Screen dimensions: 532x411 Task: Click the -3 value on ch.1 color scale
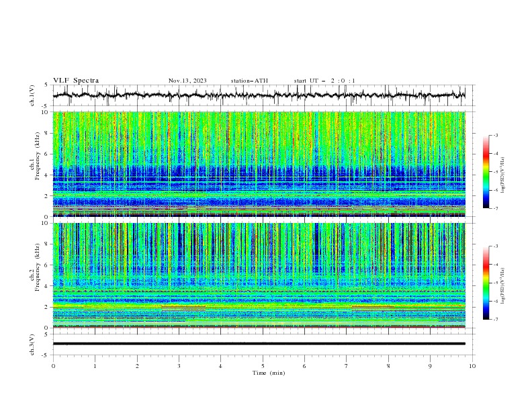tap(495, 135)
